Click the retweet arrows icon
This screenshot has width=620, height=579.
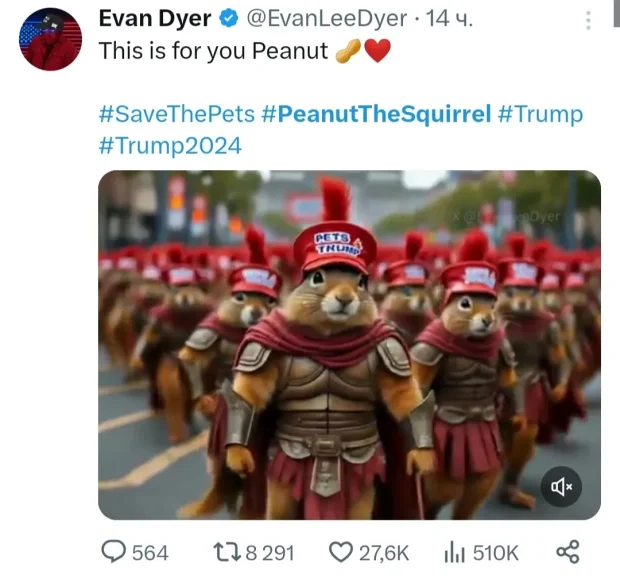[227, 552]
